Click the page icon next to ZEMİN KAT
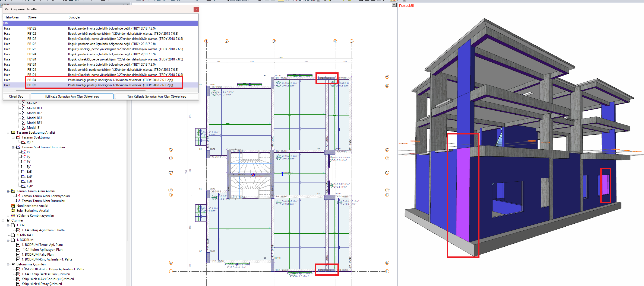 tap(13, 235)
